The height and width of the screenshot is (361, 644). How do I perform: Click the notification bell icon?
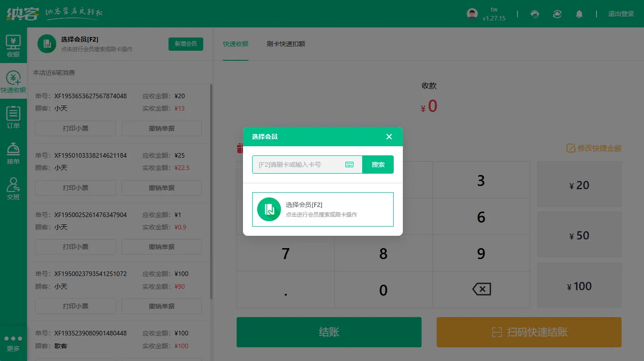(x=579, y=14)
